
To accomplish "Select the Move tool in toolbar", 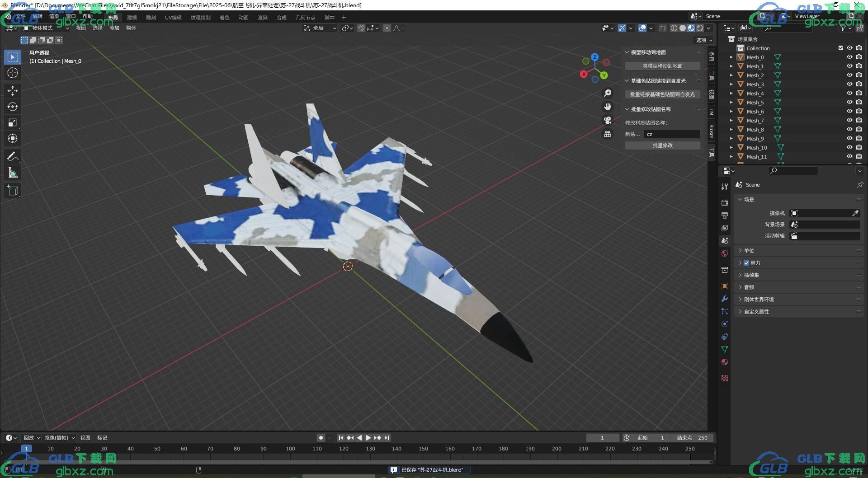I will pos(13,91).
